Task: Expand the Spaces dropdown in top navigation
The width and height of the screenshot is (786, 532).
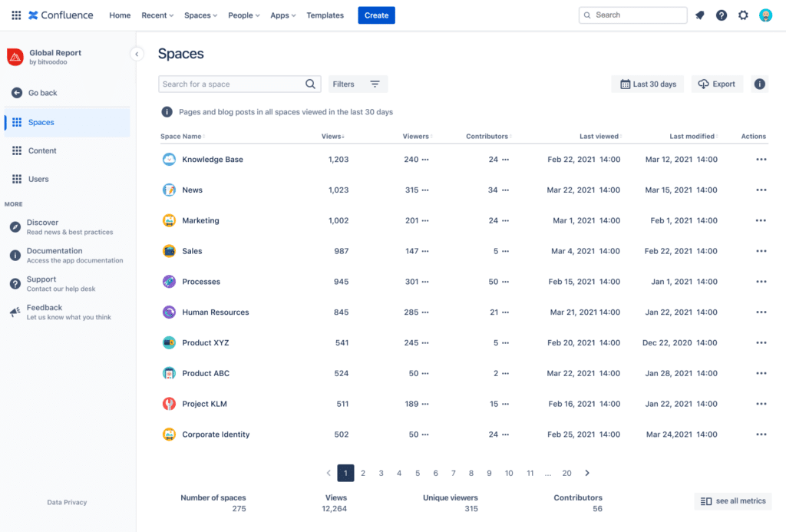Action: (x=200, y=15)
